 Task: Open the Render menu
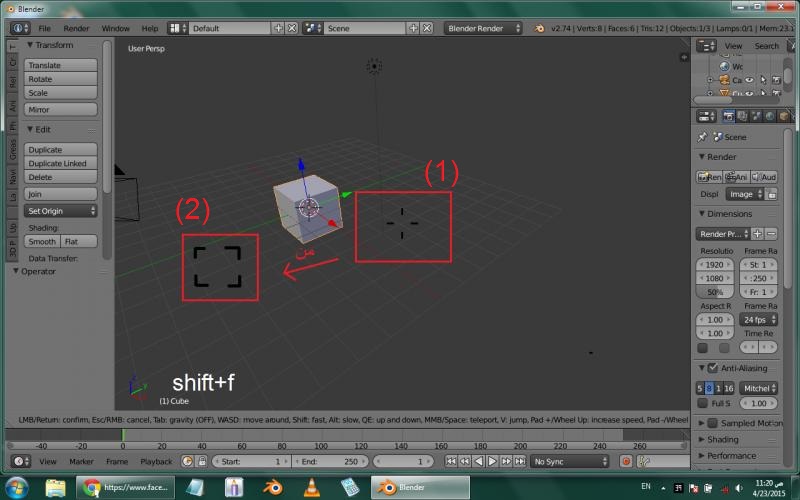point(76,29)
